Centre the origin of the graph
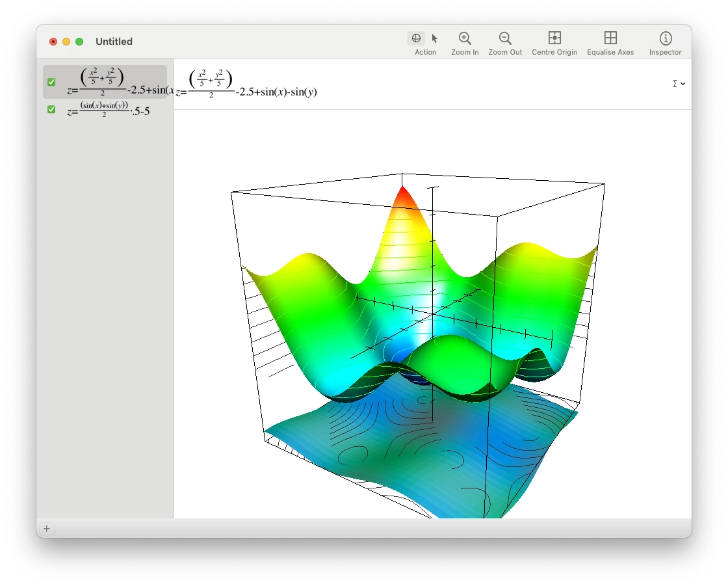 point(554,44)
